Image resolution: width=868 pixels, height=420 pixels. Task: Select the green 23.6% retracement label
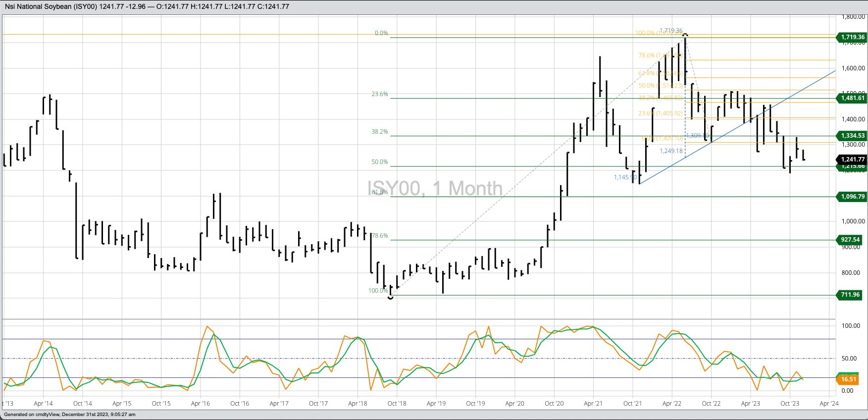pyautogui.click(x=380, y=94)
